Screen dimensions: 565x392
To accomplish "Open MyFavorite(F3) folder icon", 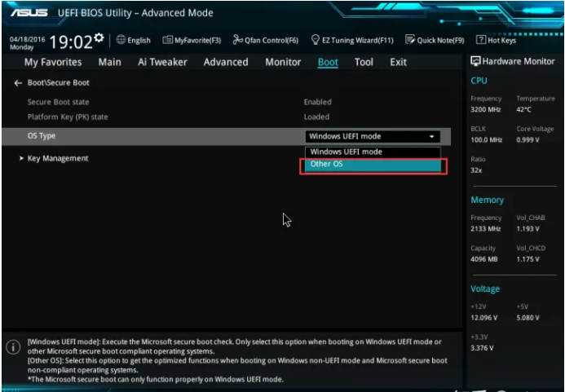I will click(x=167, y=40).
